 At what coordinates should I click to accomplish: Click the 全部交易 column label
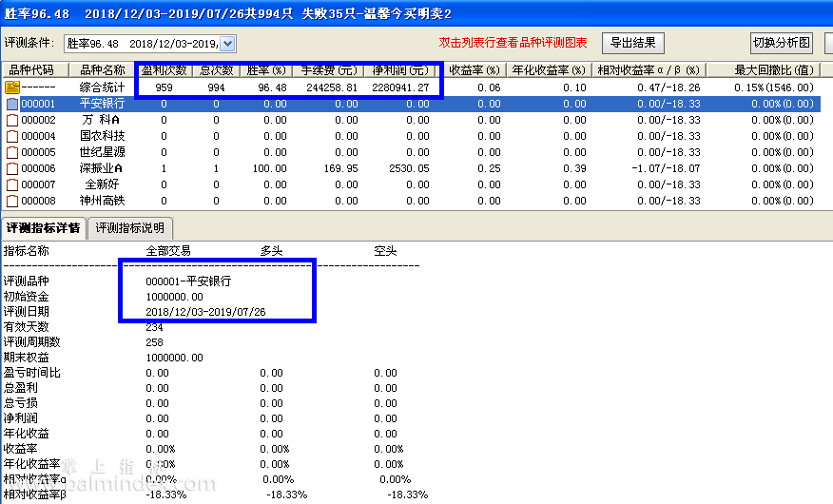[x=168, y=251]
